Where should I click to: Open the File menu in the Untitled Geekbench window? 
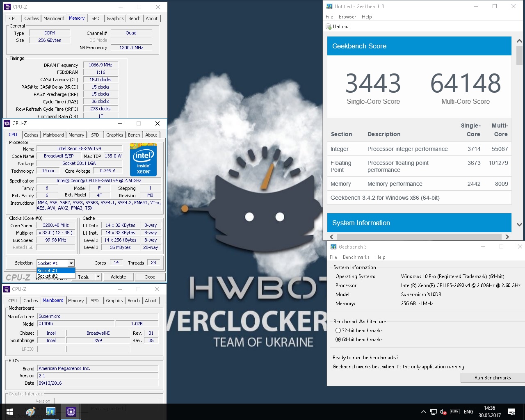point(329,17)
